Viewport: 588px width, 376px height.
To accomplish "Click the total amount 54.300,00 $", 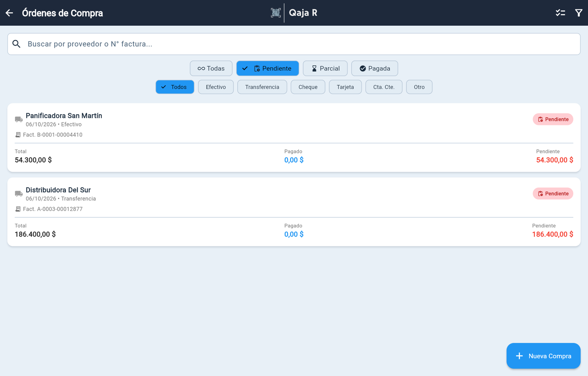I will (33, 160).
